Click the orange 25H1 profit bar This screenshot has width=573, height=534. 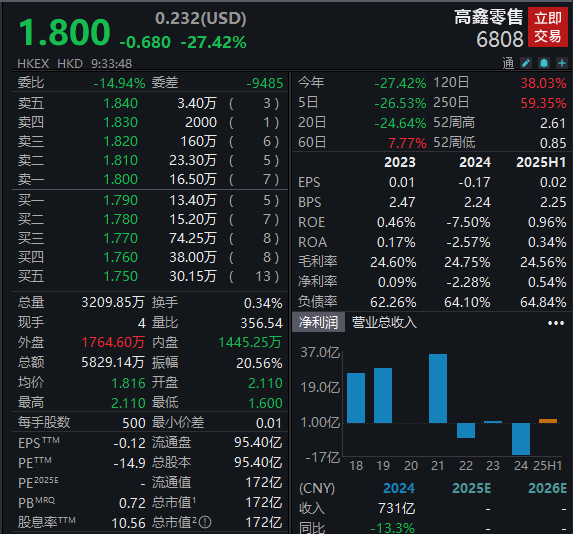point(548,421)
